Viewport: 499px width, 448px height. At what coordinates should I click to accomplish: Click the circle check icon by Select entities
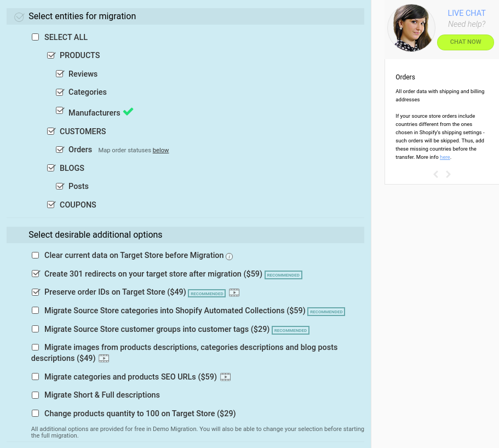tap(19, 17)
